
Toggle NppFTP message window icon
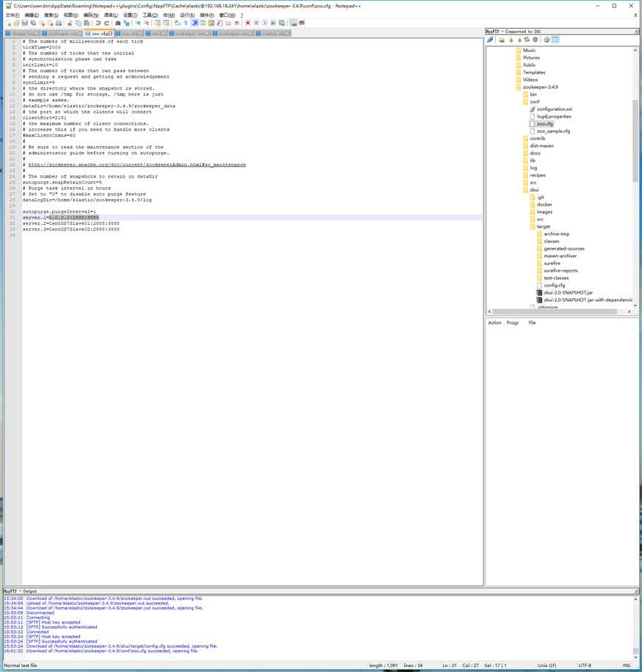pyautogui.click(x=555, y=40)
